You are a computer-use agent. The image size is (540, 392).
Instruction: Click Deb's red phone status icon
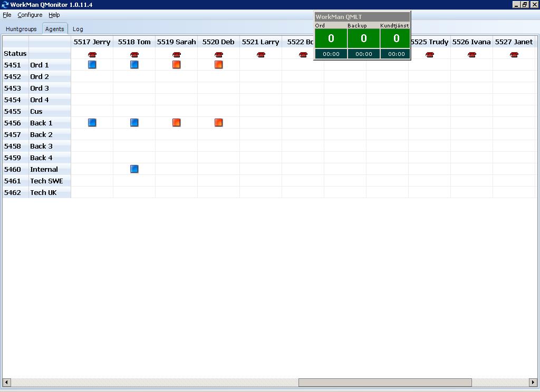click(219, 54)
